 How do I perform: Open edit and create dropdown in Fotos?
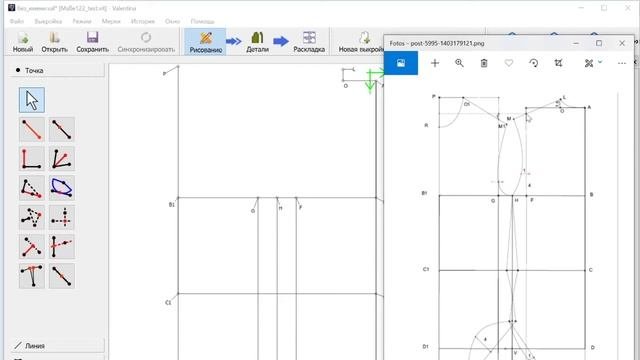tap(593, 63)
